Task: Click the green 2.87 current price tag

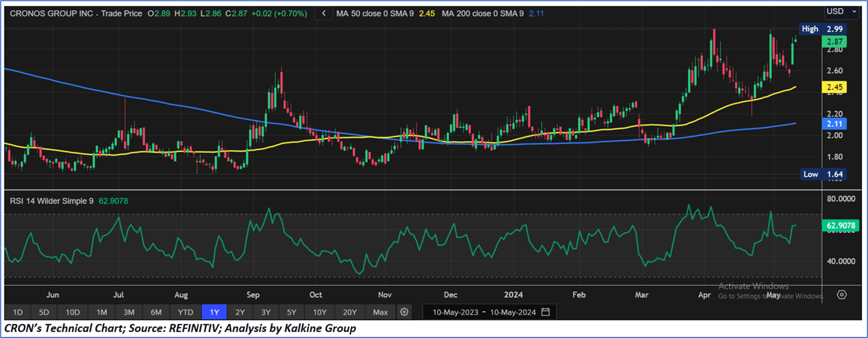Action: click(834, 42)
